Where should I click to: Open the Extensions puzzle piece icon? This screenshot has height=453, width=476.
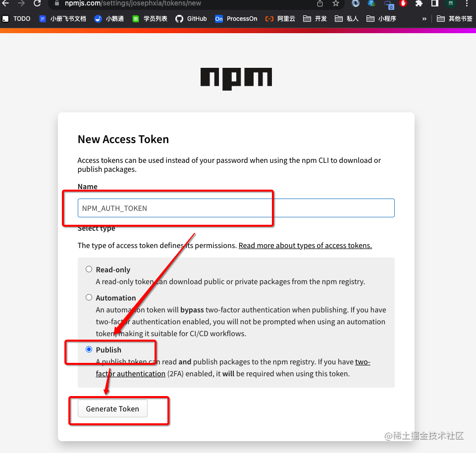coord(419,3)
